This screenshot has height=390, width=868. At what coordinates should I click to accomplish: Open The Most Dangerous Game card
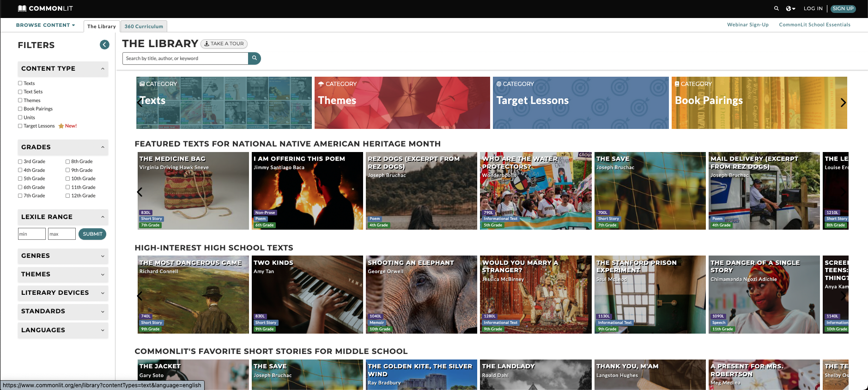coord(193,295)
